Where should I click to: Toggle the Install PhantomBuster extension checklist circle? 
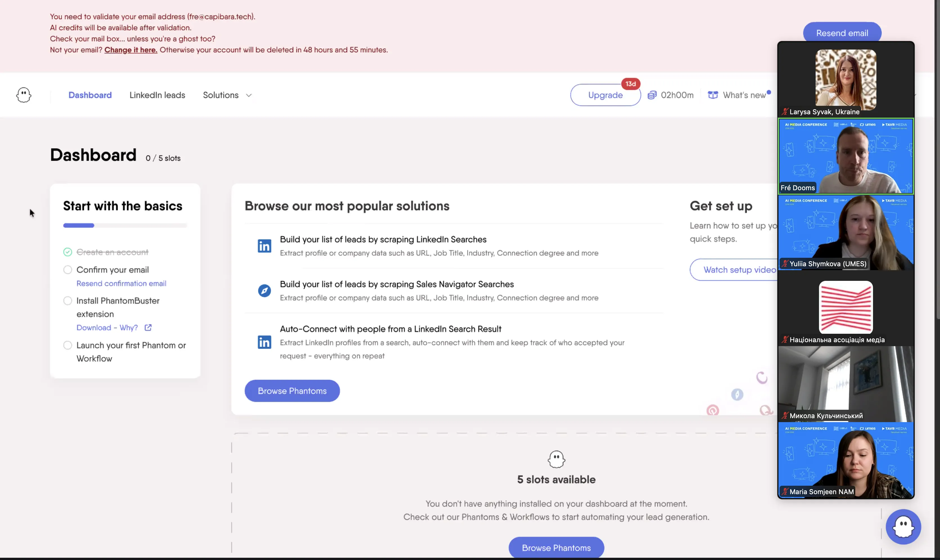click(x=68, y=301)
